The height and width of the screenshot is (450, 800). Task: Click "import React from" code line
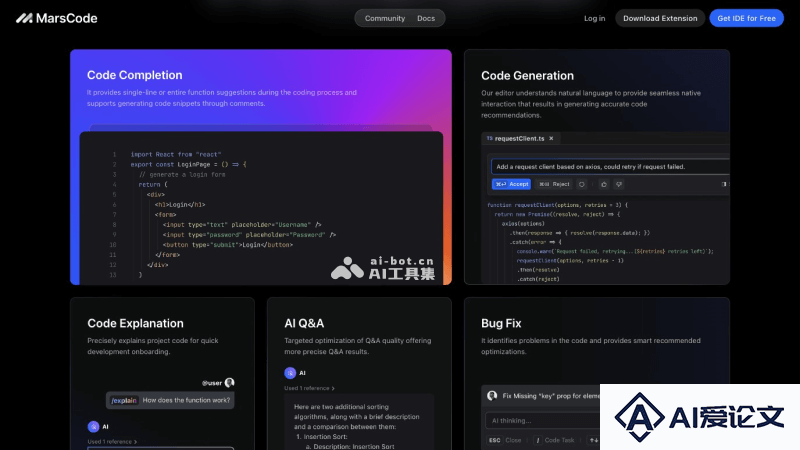click(x=176, y=154)
